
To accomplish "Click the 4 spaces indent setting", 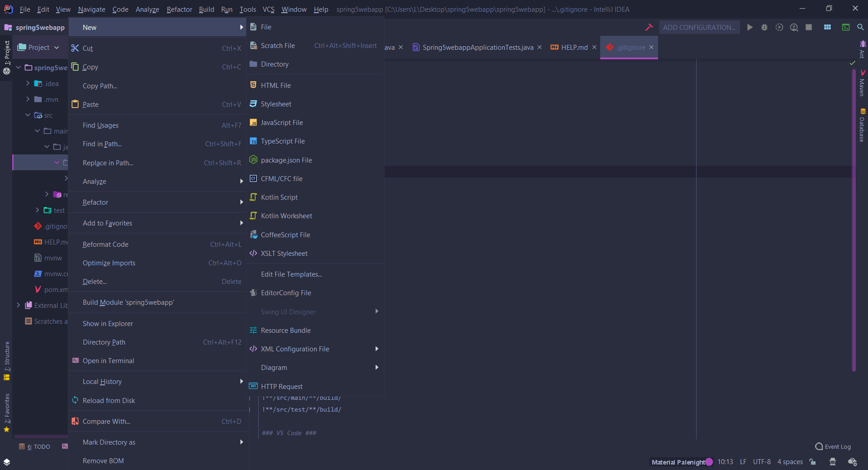I will click(x=790, y=462).
